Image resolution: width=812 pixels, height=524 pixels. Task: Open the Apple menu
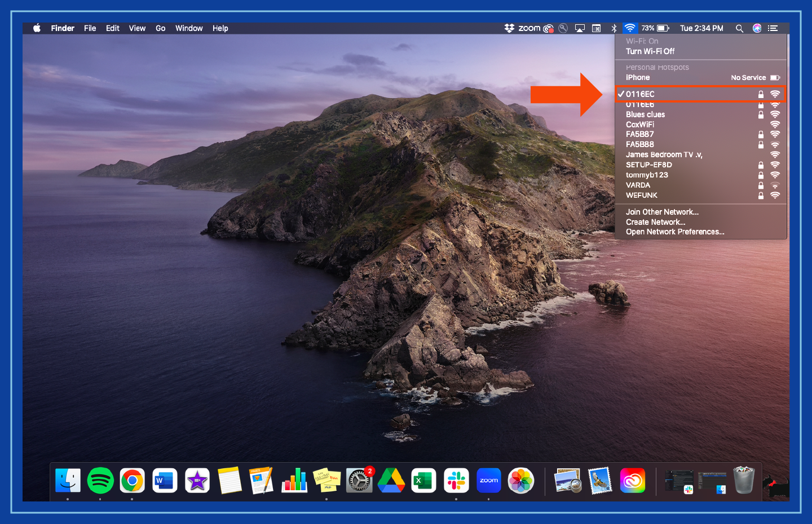click(36, 28)
